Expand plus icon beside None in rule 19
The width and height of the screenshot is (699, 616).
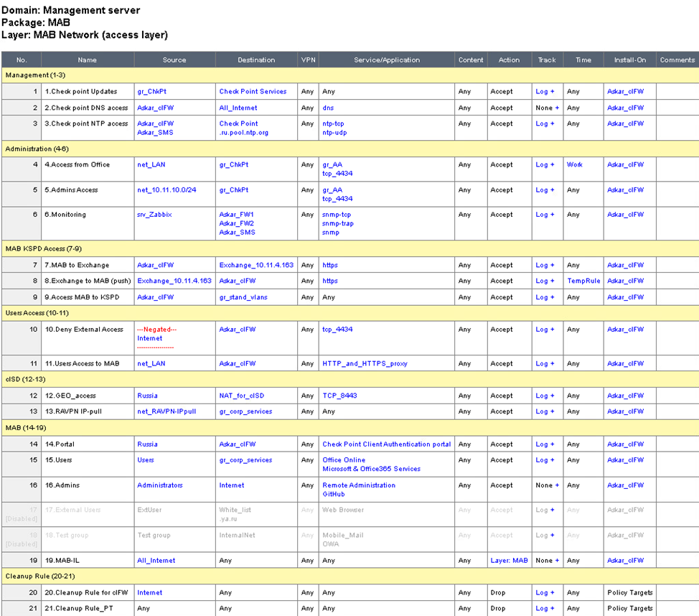(557, 561)
